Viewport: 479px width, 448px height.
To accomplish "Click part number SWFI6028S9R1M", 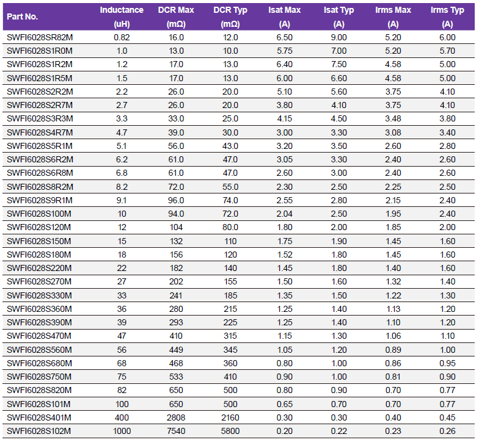I will (40, 200).
